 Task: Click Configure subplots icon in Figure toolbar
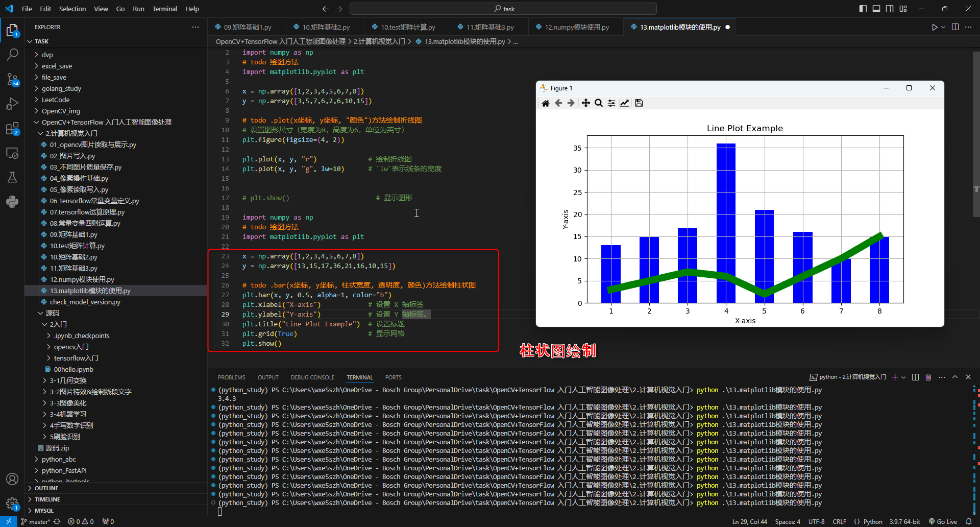(611, 103)
